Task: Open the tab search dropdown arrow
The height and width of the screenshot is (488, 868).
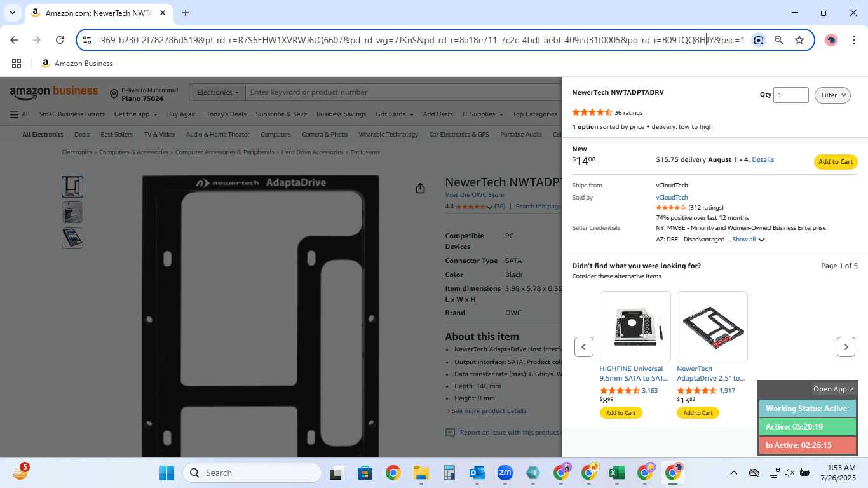Action: click(x=12, y=13)
